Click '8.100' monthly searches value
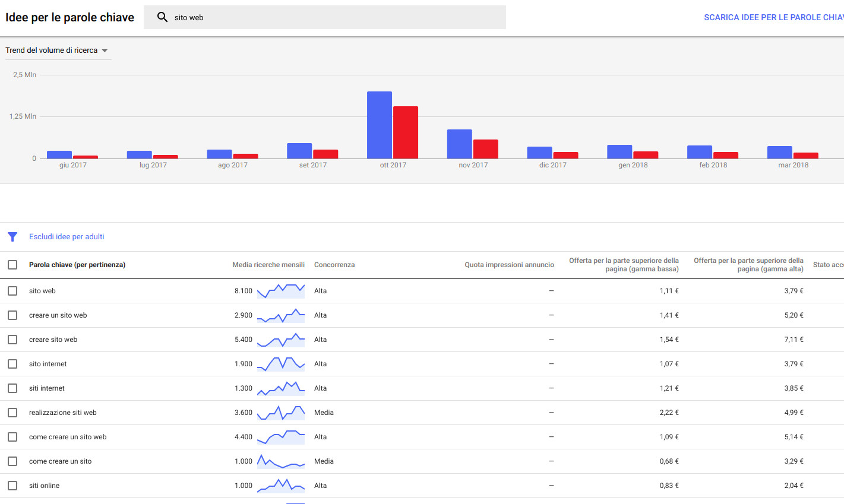 coord(244,291)
